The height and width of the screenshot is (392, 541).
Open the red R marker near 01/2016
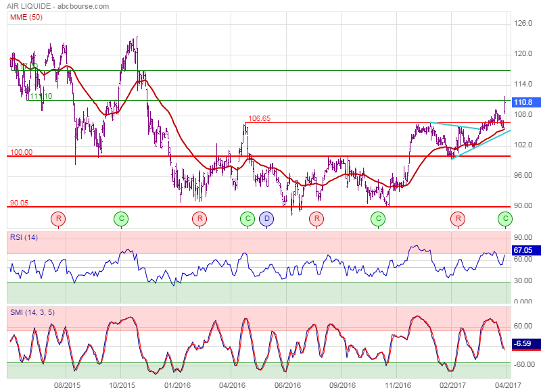pyautogui.click(x=199, y=218)
